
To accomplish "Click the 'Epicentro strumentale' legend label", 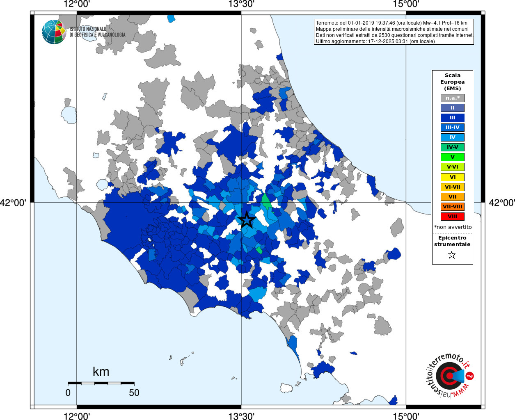I will click(452, 241).
